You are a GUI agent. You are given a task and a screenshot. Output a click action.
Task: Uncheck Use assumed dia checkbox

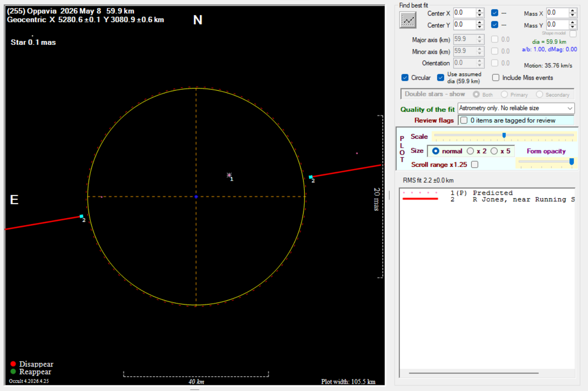441,78
